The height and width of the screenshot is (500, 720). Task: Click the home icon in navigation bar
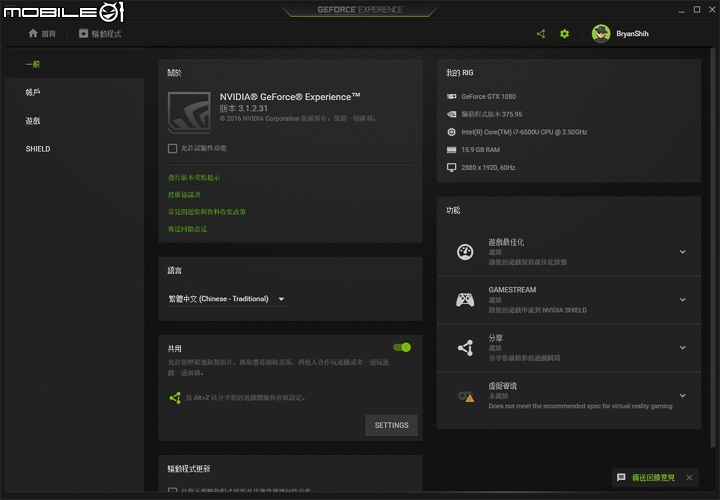tap(33, 33)
